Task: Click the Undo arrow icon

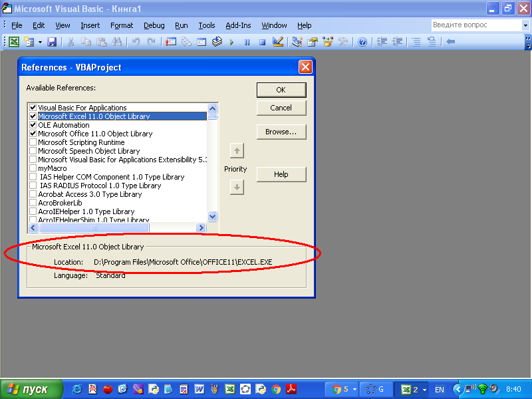Action: pos(136,42)
